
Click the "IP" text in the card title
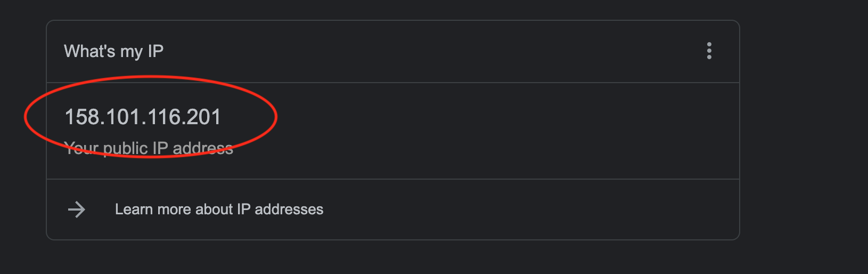[155, 51]
